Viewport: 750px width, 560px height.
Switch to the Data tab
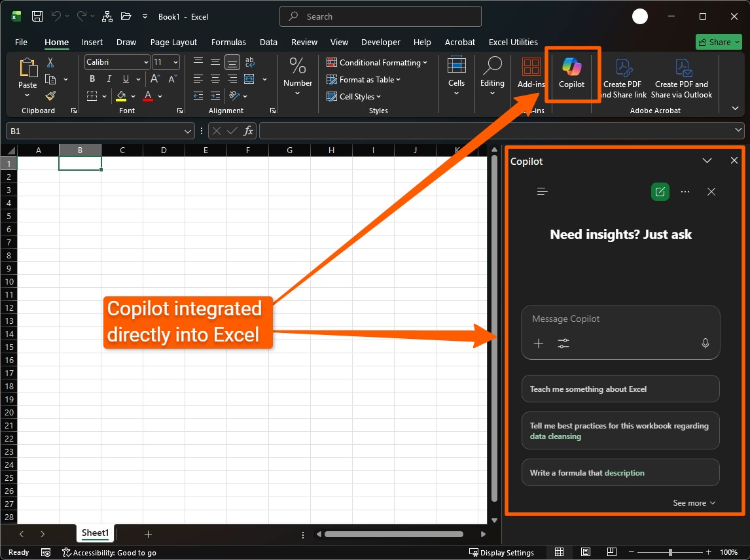tap(268, 42)
